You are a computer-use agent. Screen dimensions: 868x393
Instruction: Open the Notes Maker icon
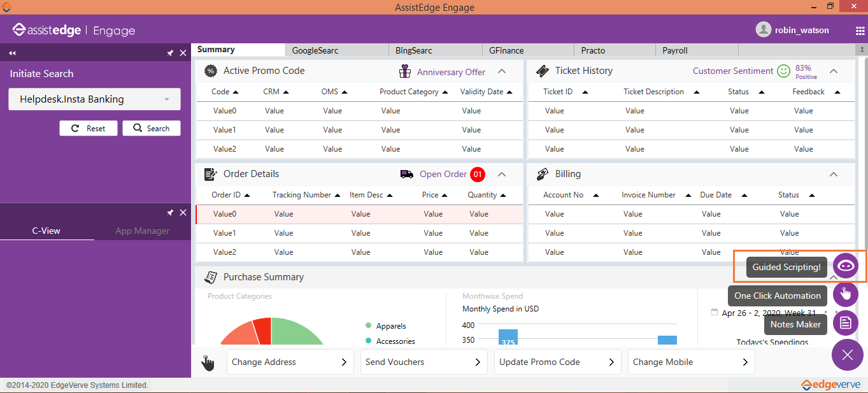(x=846, y=322)
